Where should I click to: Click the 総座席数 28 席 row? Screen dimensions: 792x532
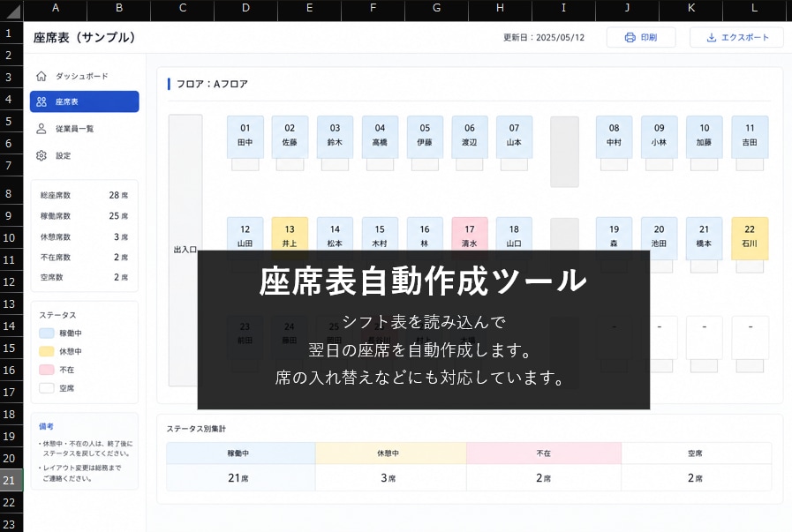(x=85, y=195)
